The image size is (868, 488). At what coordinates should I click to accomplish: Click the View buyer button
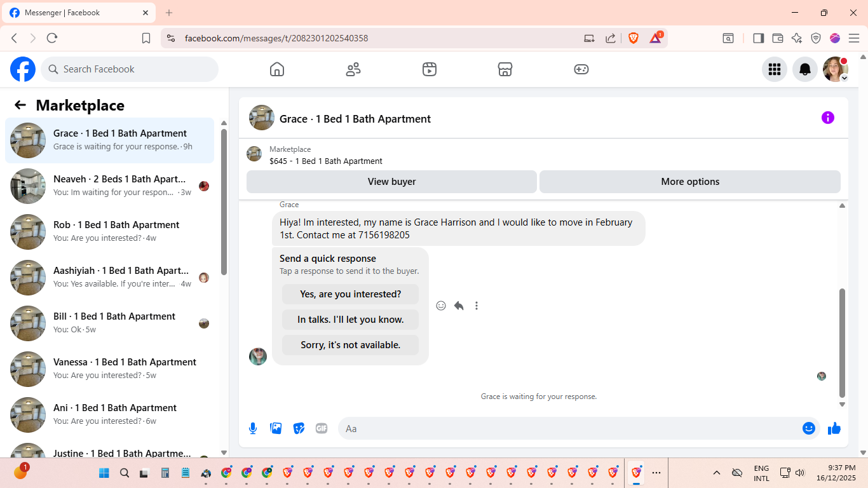pyautogui.click(x=391, y=182)
